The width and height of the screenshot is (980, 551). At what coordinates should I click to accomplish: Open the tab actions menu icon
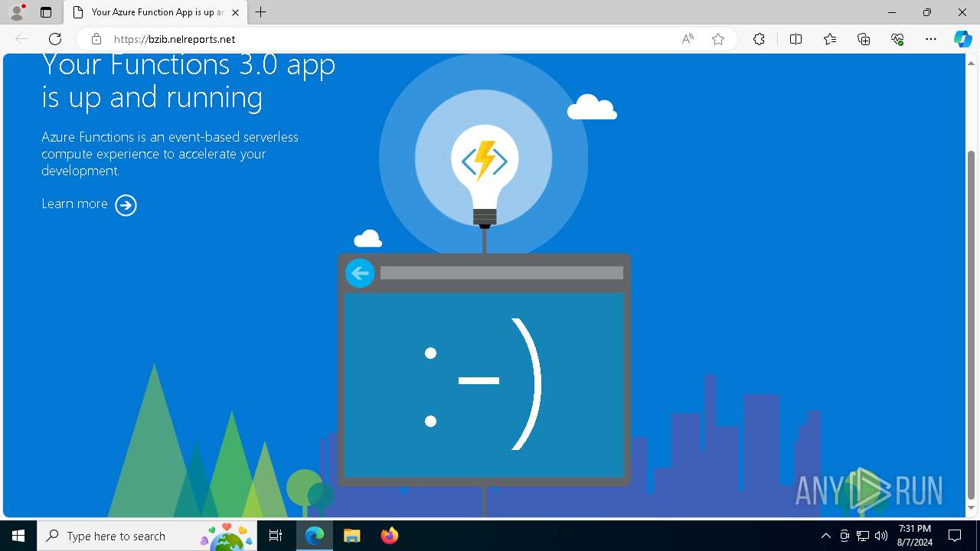point(46,12)
